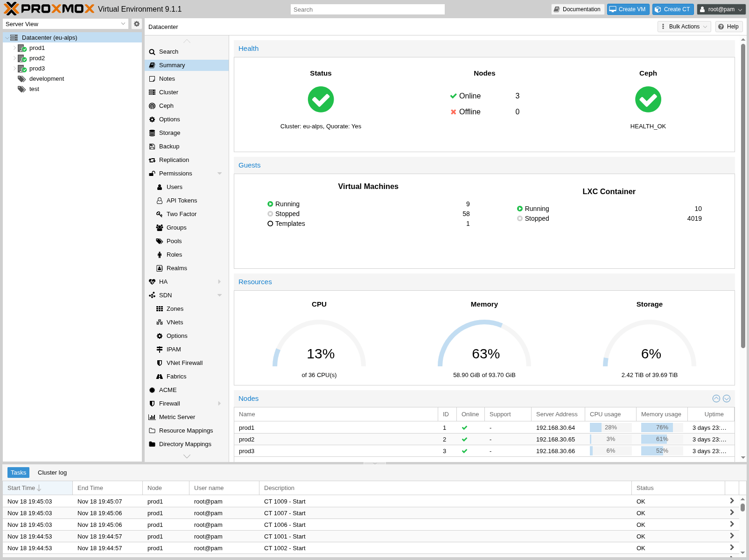The width and height of the screenshot is (749, 560).
Task: Switch to the Cluster log tab
Action: tap(52, 472)
